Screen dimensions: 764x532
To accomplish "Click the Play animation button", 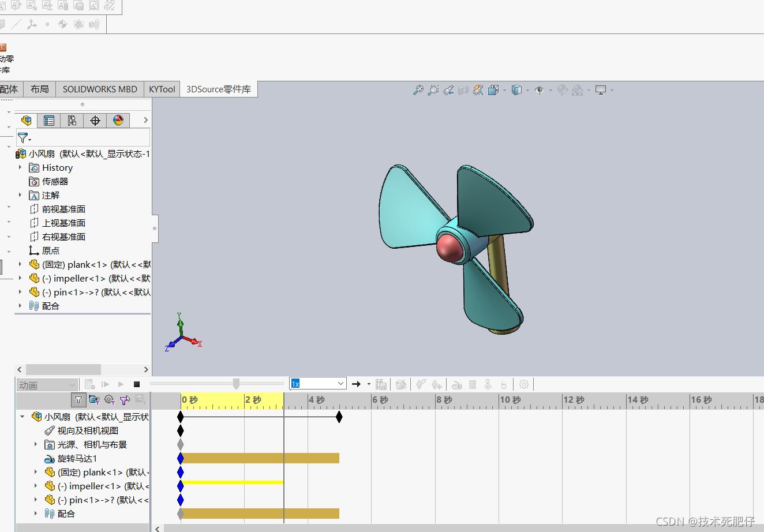I will (x=121, y=384).
